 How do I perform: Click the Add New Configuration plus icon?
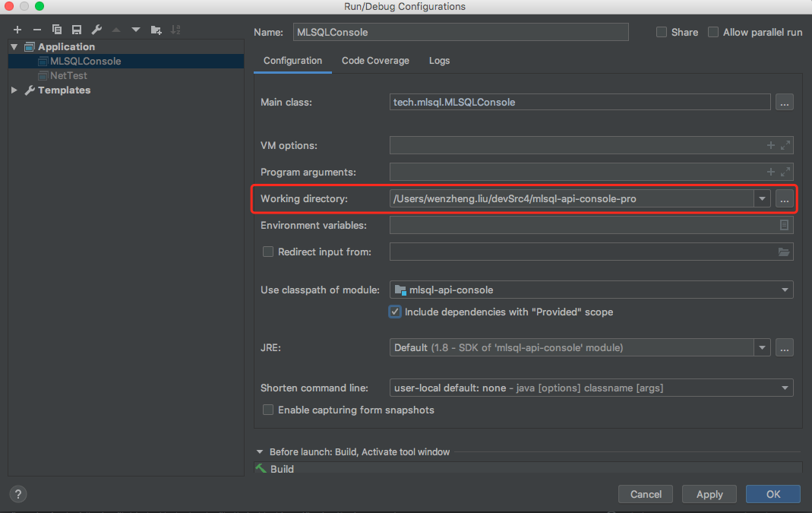click(17, 30)
